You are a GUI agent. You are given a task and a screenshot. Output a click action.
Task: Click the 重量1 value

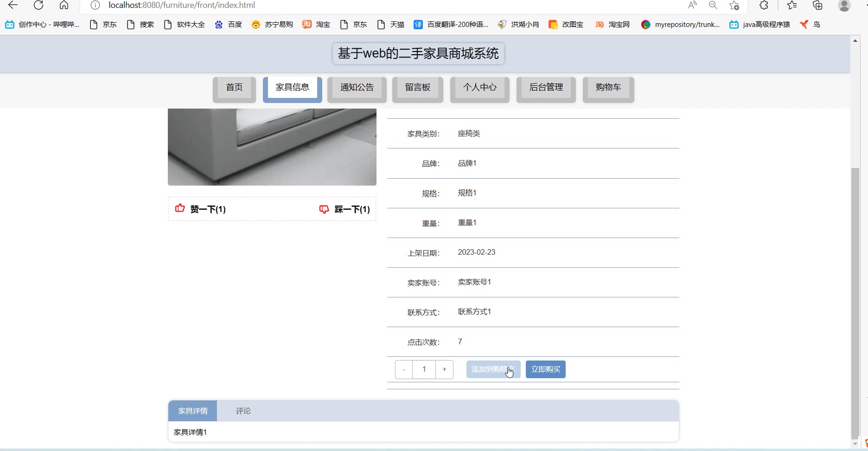tap(467, 223)
